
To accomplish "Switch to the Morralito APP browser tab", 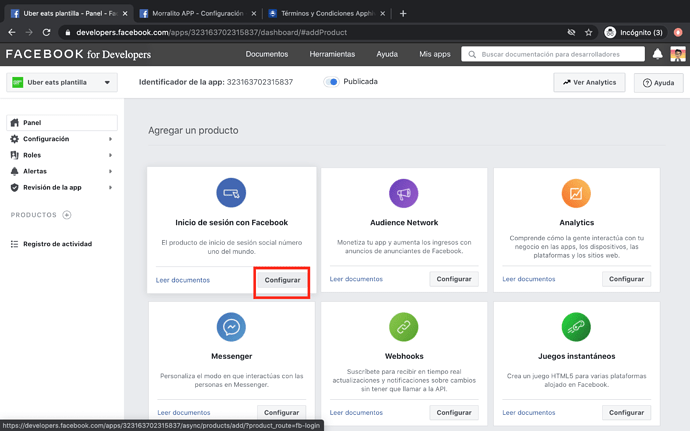I will click(195, 13).
